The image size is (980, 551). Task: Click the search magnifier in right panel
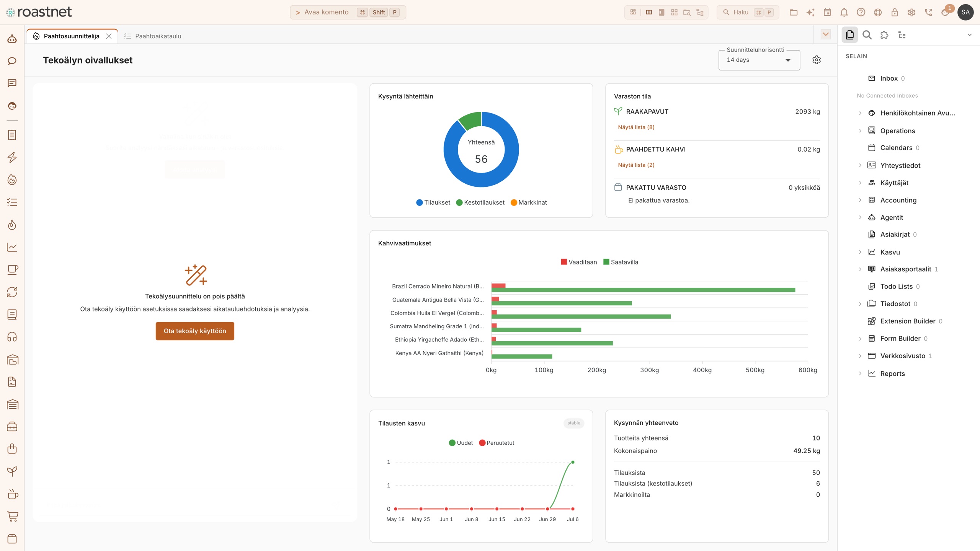click(867, 35)
